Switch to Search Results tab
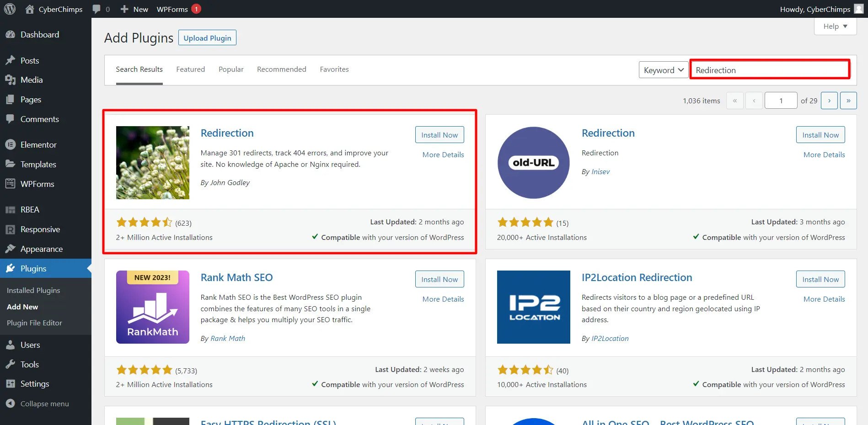 click(x=139, y=69)
